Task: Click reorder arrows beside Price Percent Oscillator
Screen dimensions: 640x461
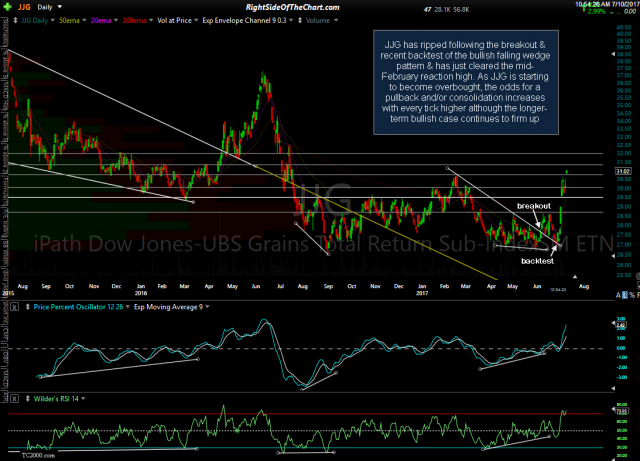Action: pos(28,307)
